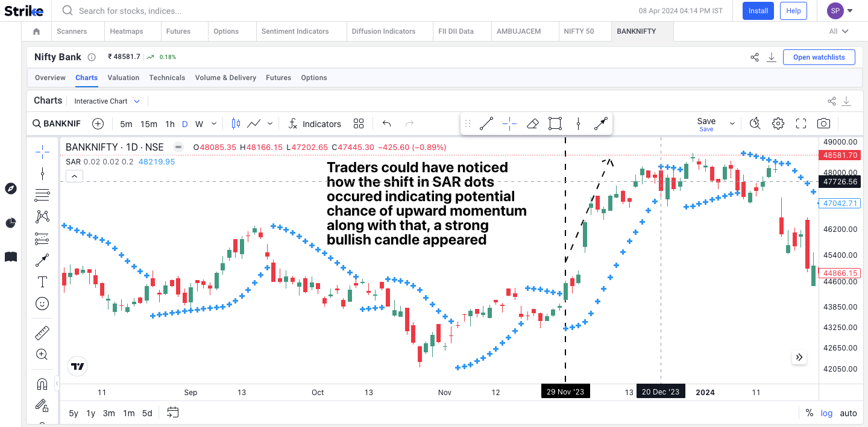Open the Futures tab in top bar
868x427 pixels.
tap(178, 31)
